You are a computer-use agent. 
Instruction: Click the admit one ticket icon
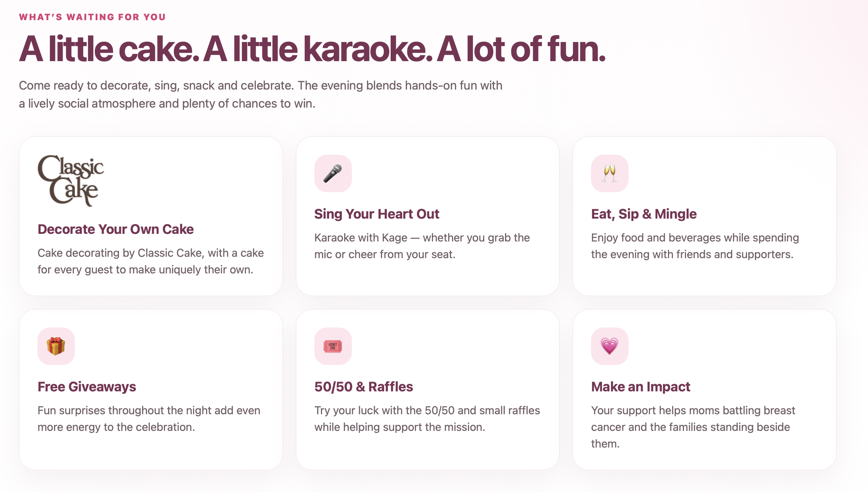coord(333,346)
